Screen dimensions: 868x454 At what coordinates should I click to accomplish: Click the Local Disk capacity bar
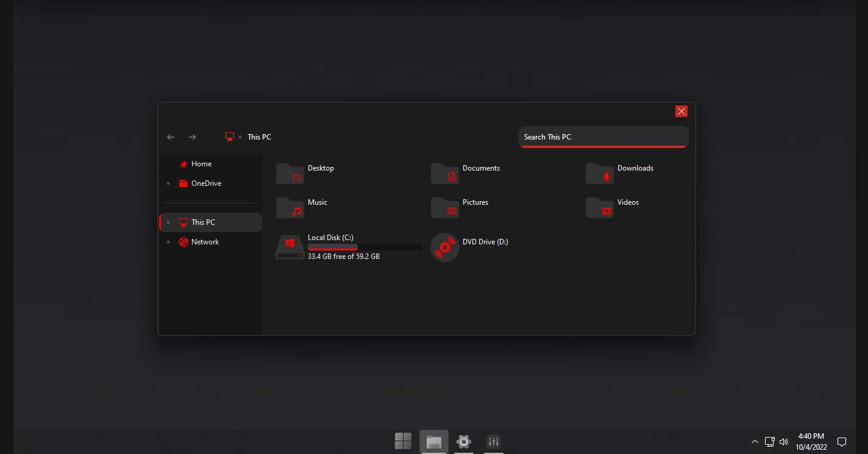[x=365, y=246]
